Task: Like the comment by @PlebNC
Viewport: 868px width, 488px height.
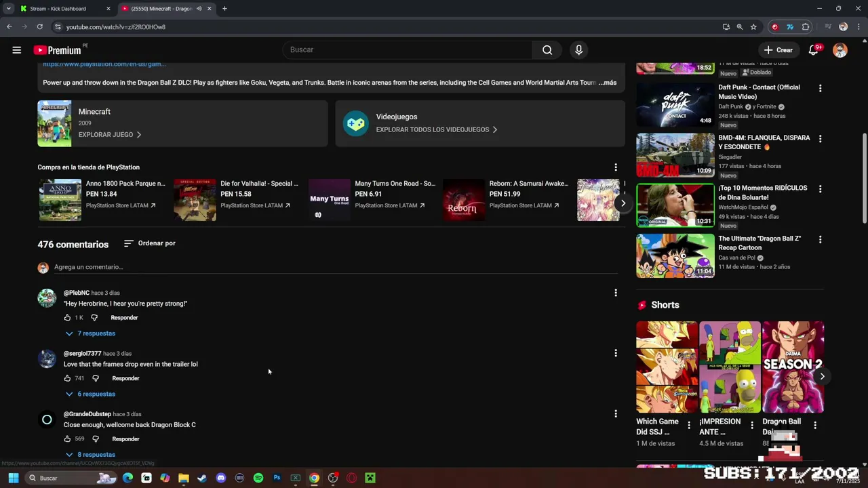Action: click(x=67, y=317)
